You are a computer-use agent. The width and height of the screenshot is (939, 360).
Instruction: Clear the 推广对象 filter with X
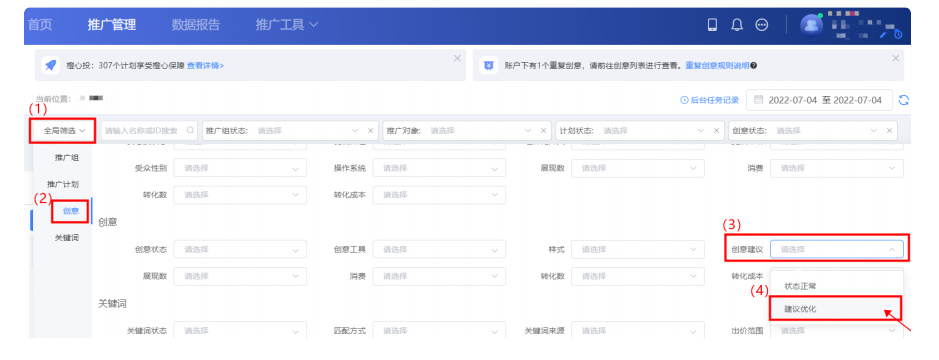point(543,131)
